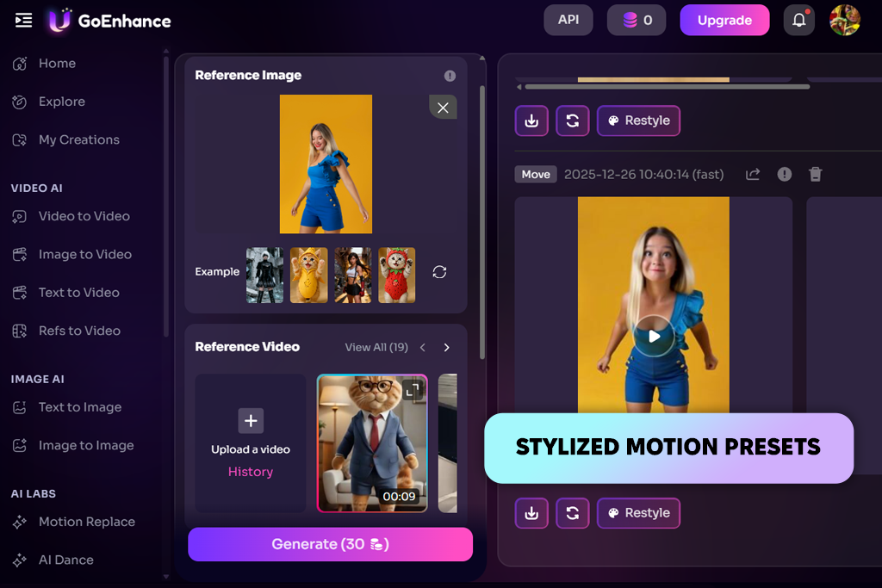Screen dimensions: 882x588
Task: Open Image to Image tool
Action: click(86, 446)
